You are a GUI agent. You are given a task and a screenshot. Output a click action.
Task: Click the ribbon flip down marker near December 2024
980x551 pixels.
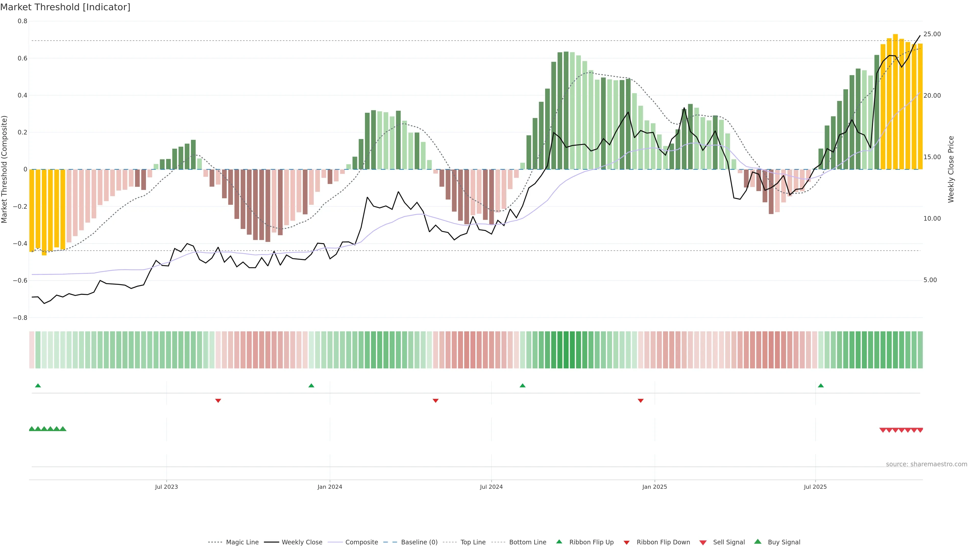[641, 400]
